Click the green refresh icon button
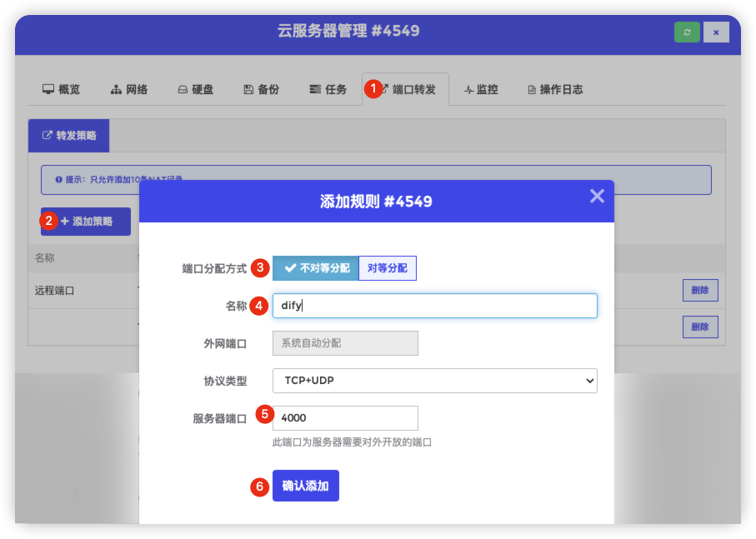Viewport: 756px width, 539px height. (x=687, y=32)
